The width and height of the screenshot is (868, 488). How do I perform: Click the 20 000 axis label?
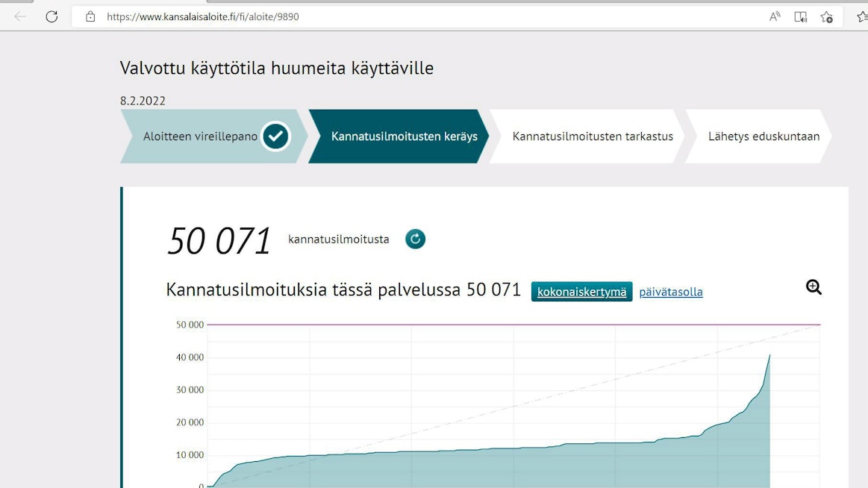tap(190, 423)
